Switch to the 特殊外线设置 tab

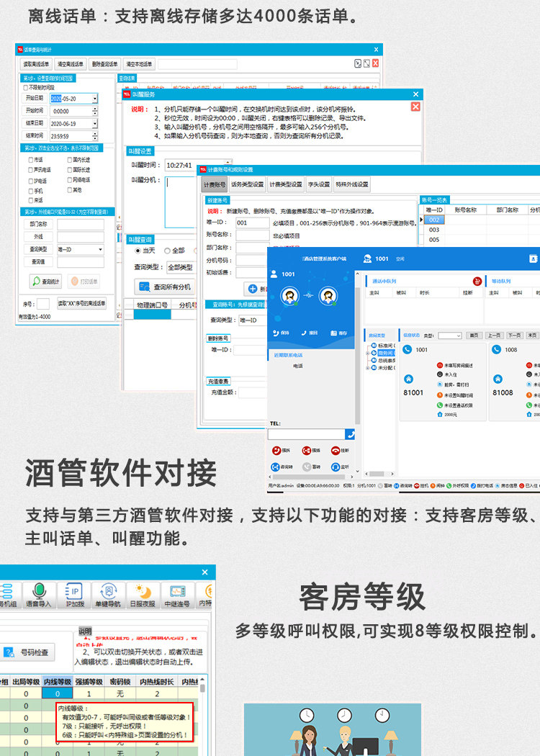pos(352,184)
